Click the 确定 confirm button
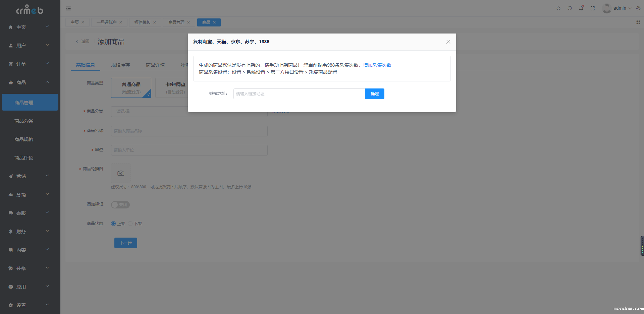 (x=374, y=94)
